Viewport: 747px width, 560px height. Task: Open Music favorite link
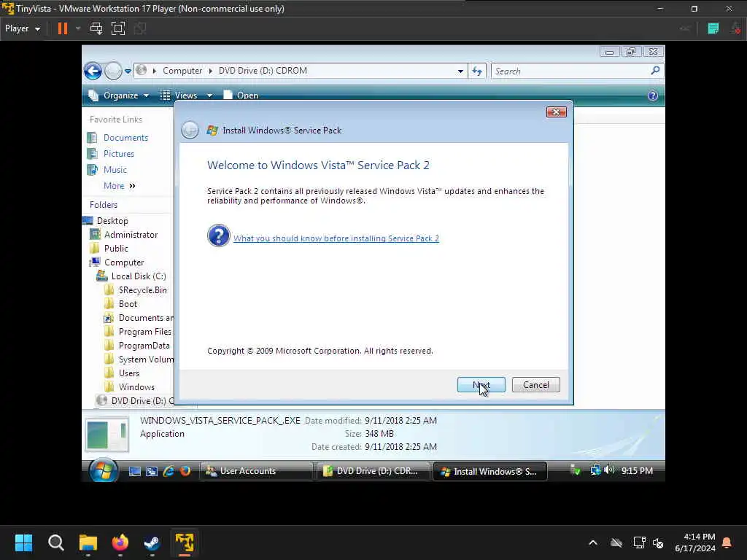click(115, 170)
